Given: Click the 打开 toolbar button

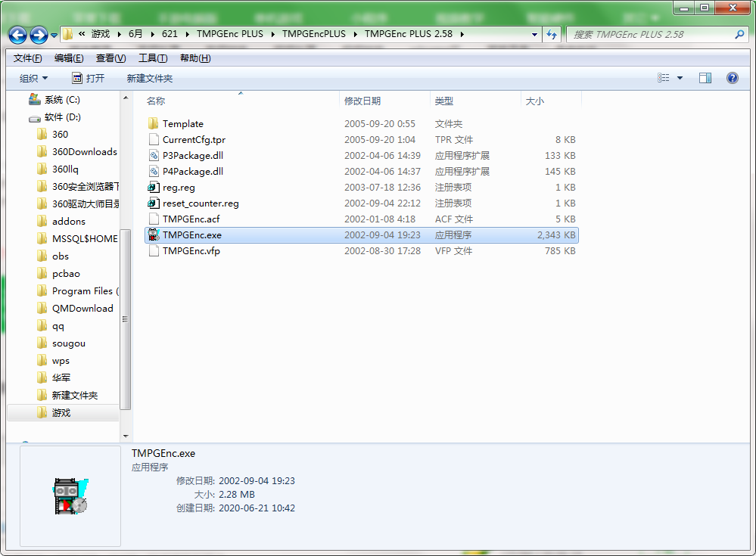Looking at the screenshot, I should [x=89, y=78].
